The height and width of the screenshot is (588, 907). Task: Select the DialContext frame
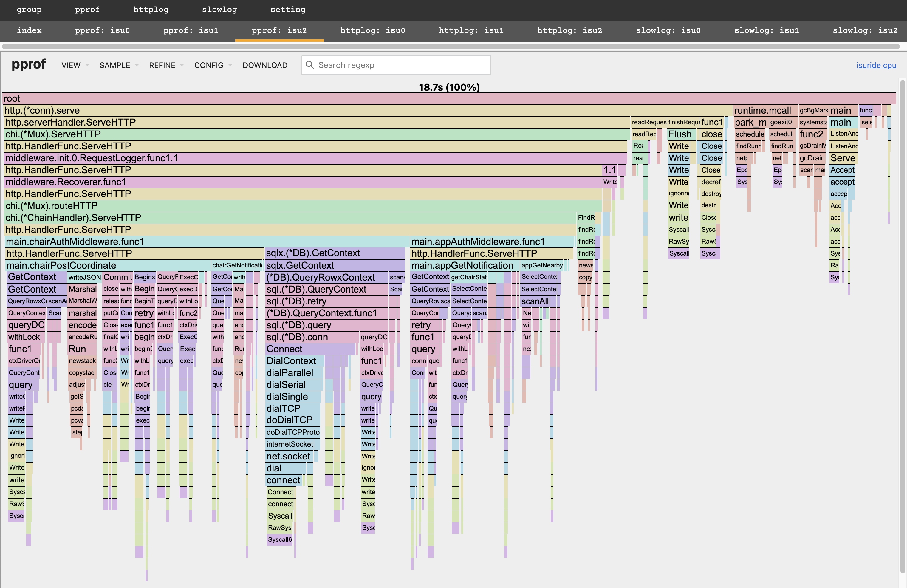click(x=295, y=361)
